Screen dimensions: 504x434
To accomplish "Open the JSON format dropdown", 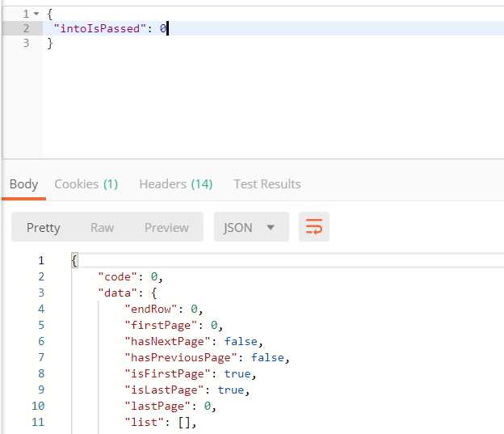I will pos(251,227).
